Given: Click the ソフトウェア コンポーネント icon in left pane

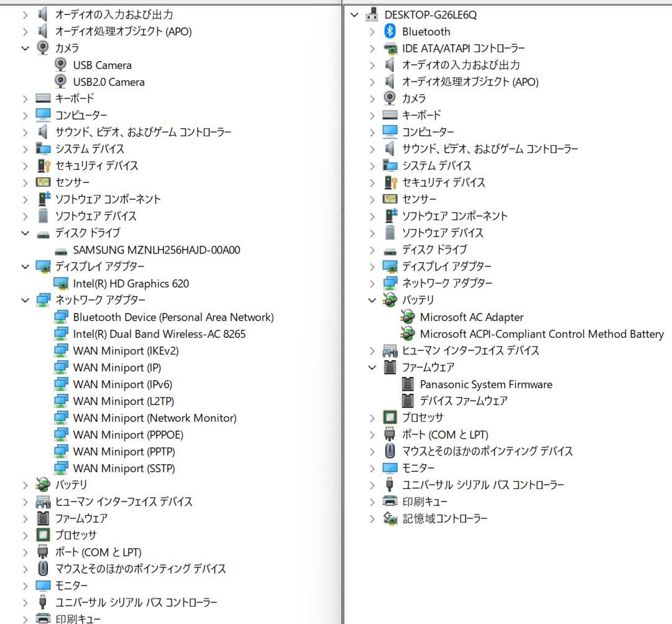Looking at the screenshot, I should tap(44, 199).
